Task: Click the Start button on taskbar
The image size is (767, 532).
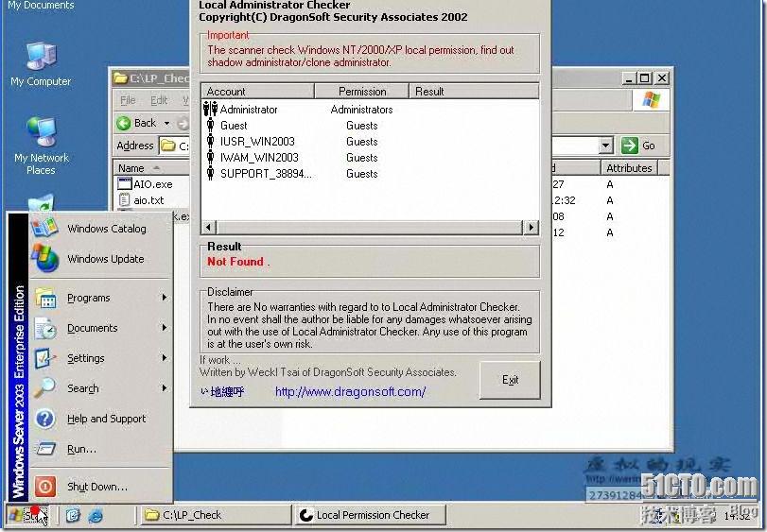Action: pyautogui.click(x=28, y=515)
